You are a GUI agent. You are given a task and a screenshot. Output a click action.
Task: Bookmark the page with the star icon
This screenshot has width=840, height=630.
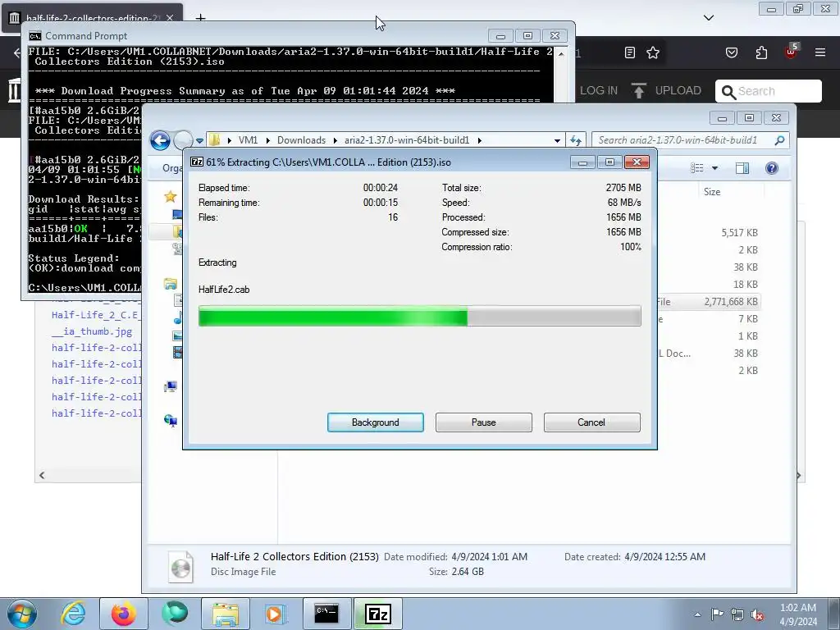[652, 52]
